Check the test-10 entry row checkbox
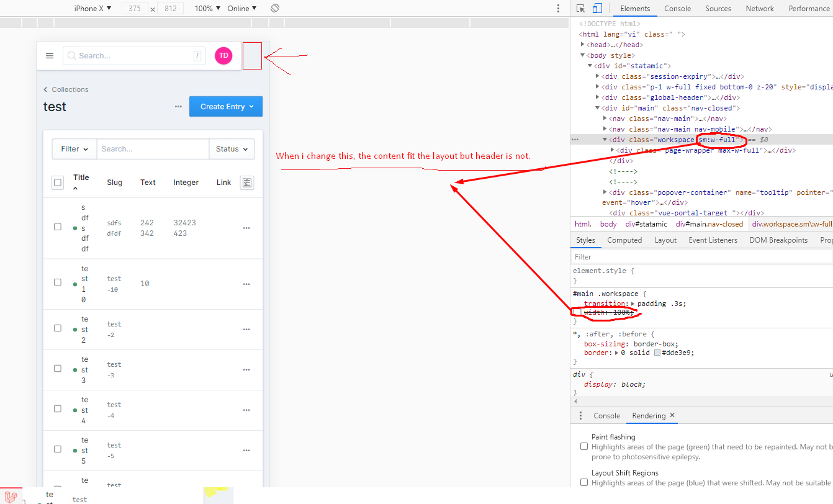 tap(58, 282)
